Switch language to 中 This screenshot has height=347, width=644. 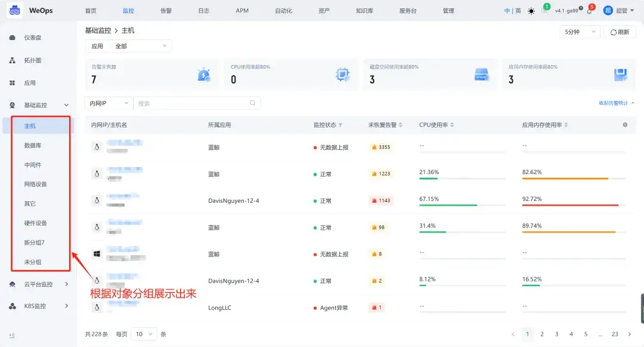(507, 11)
